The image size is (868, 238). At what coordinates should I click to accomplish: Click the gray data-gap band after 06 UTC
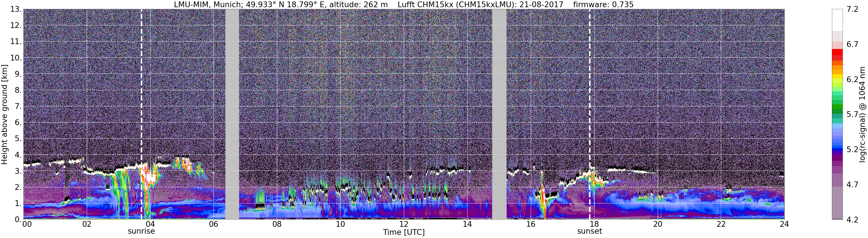coord(232,114)
